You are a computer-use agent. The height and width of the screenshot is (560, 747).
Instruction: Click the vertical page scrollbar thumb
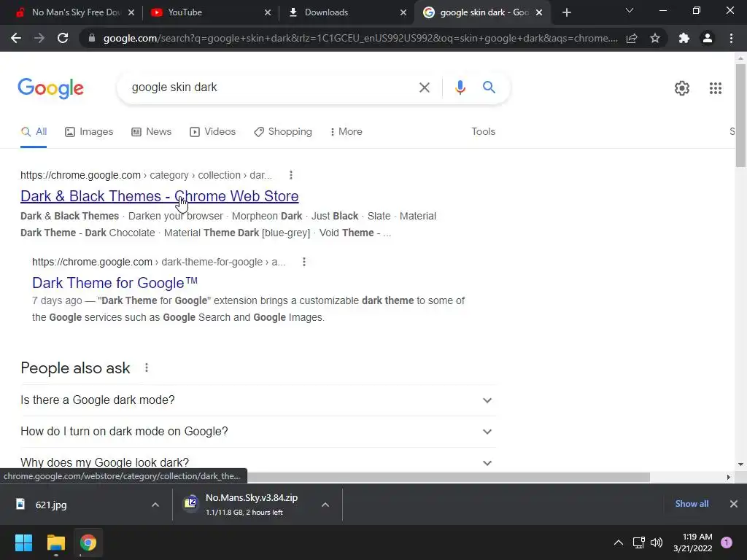click(x=740, y=115)
